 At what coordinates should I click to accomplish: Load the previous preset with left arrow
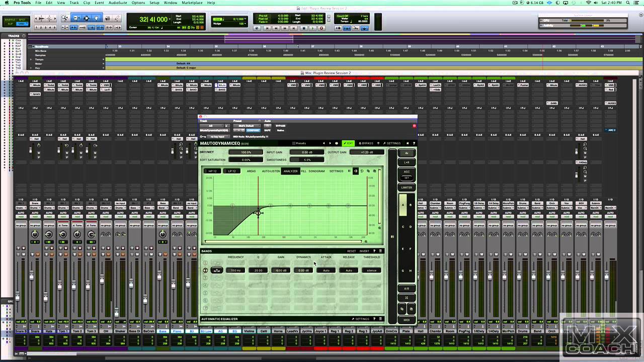point(324,143)
